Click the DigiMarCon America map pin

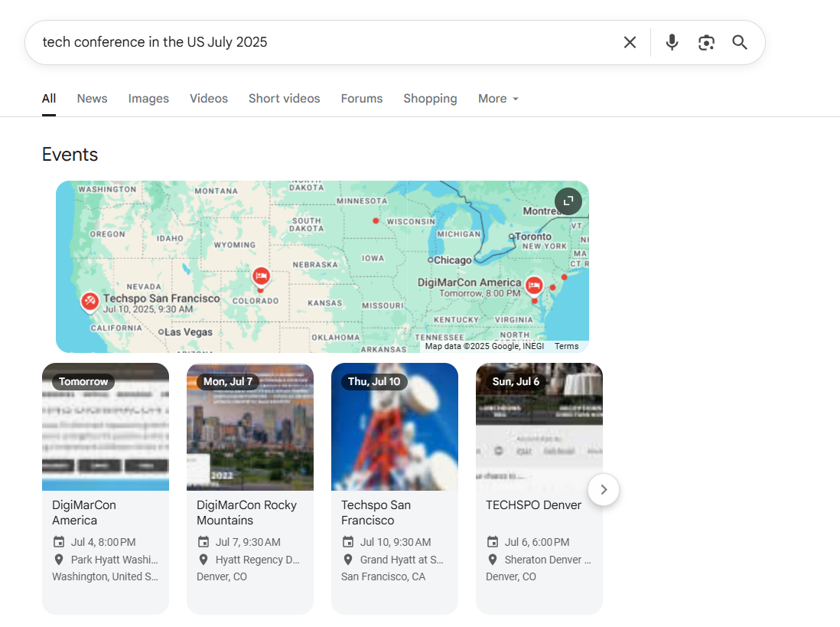click(x=533, y=286)
